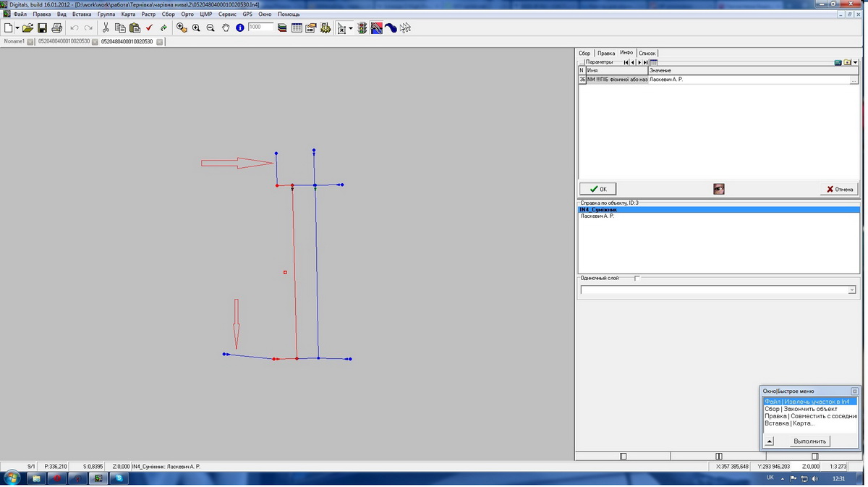Click the traffic light toolbar icon
Viewport: 868px width, 487px height.
pyautogui.click(x=362, y=28)
